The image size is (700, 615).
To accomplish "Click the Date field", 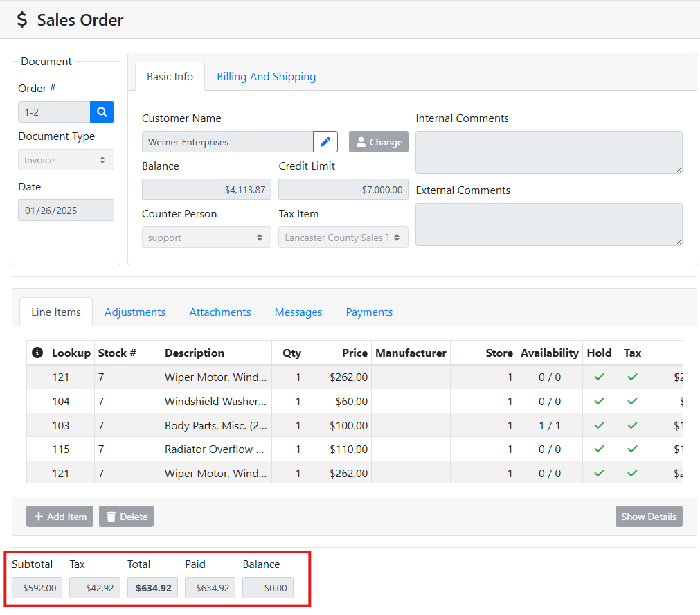I will click(x=66, y=211).
